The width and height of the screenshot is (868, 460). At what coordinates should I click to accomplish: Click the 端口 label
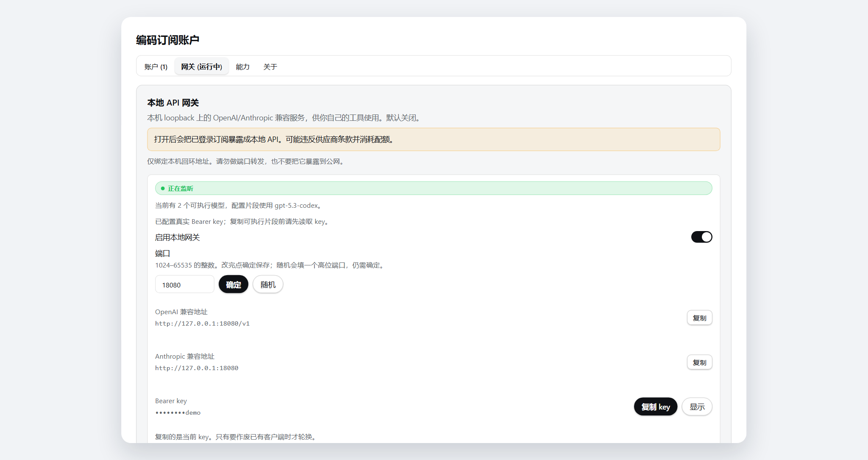[163, 254]
